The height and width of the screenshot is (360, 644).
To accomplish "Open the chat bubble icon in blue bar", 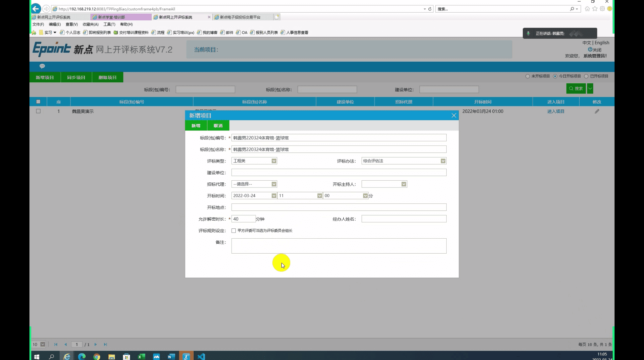I will pyautogui.click(x=42, y=66).
